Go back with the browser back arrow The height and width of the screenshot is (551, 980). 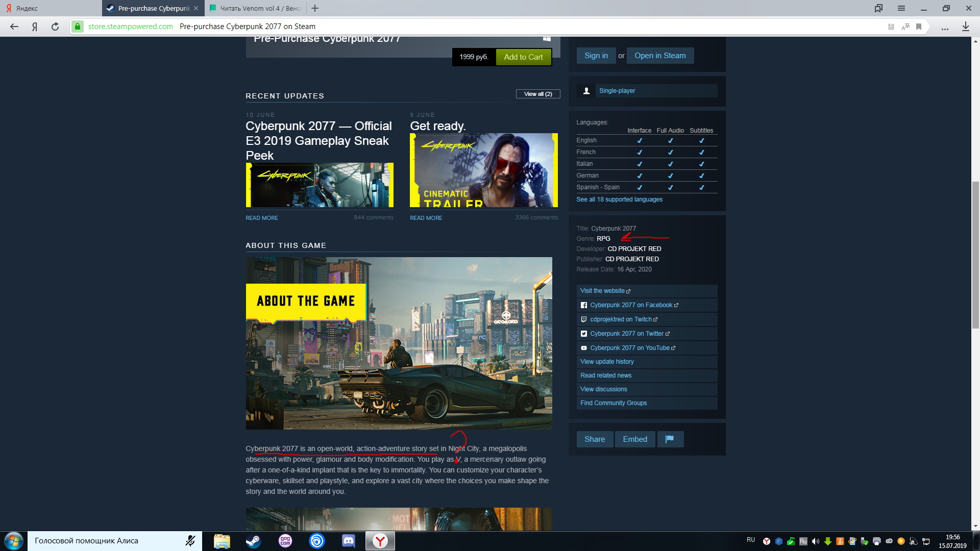14,27
